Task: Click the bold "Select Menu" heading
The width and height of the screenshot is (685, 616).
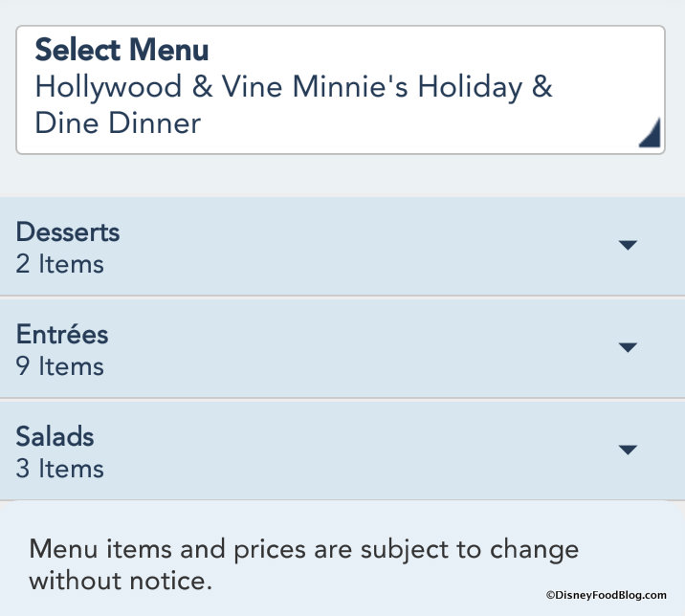Action: (122, 50)
